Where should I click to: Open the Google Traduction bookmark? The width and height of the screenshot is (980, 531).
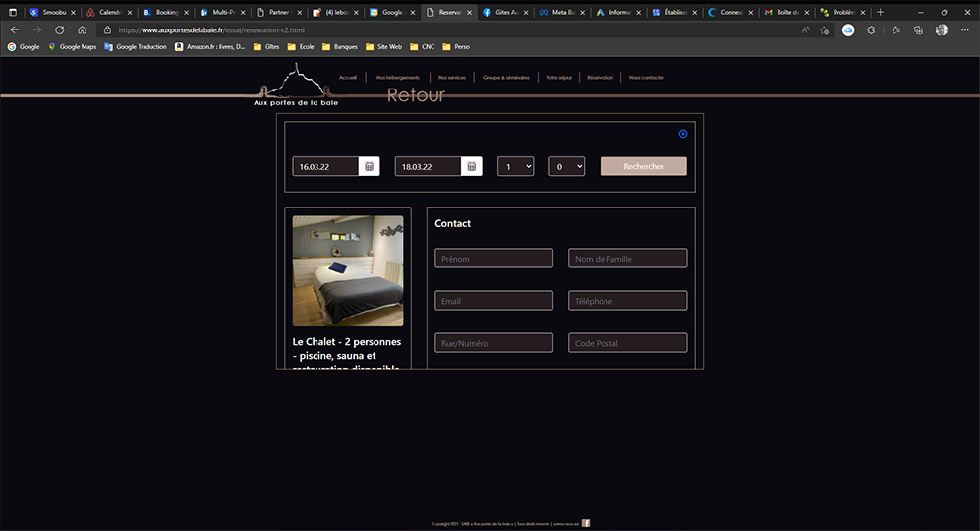click(x=136, y=47)
